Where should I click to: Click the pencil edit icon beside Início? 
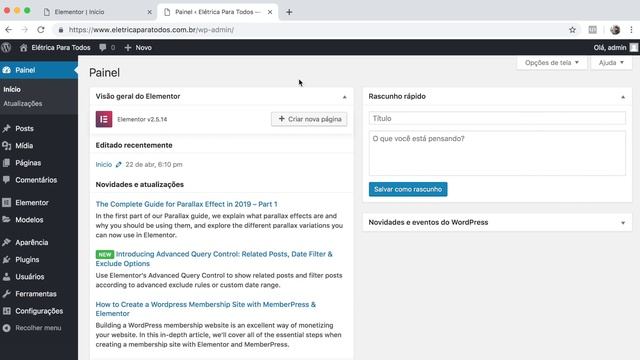pyautogui.click(x=118, y=164)
